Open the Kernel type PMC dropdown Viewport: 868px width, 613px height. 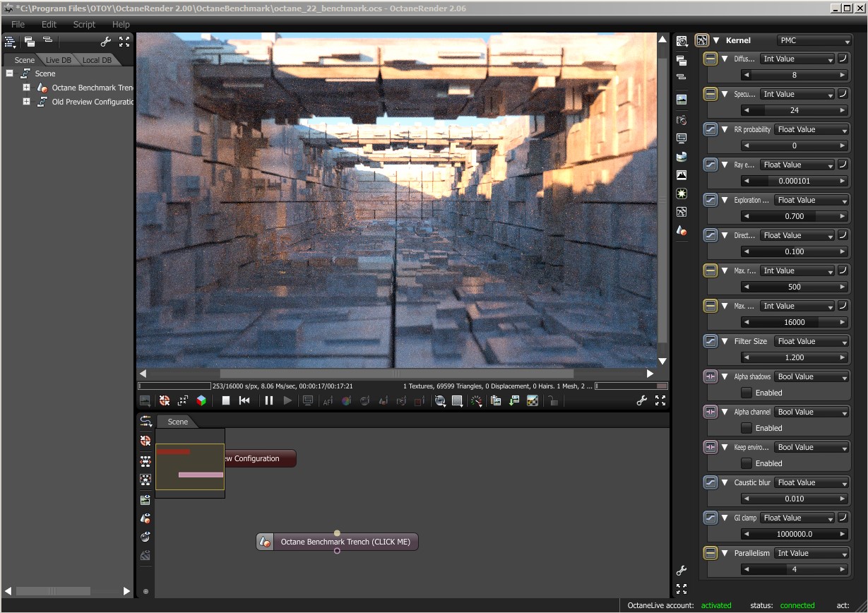tap(814, 41)
